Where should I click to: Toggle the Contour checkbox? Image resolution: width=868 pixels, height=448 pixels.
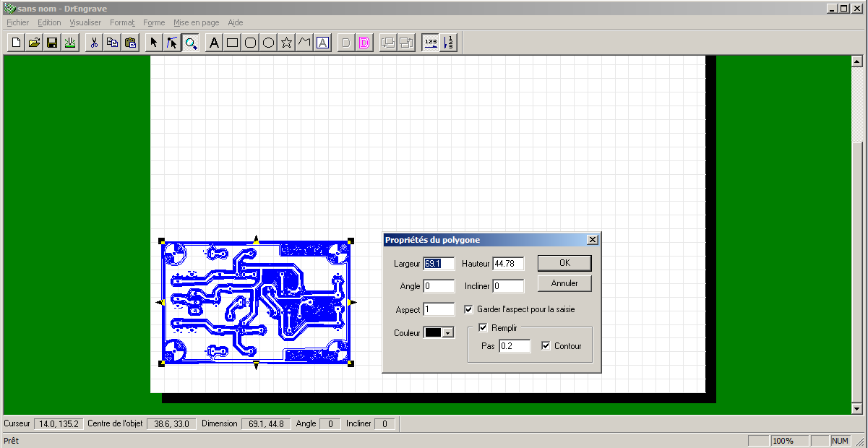546,346
